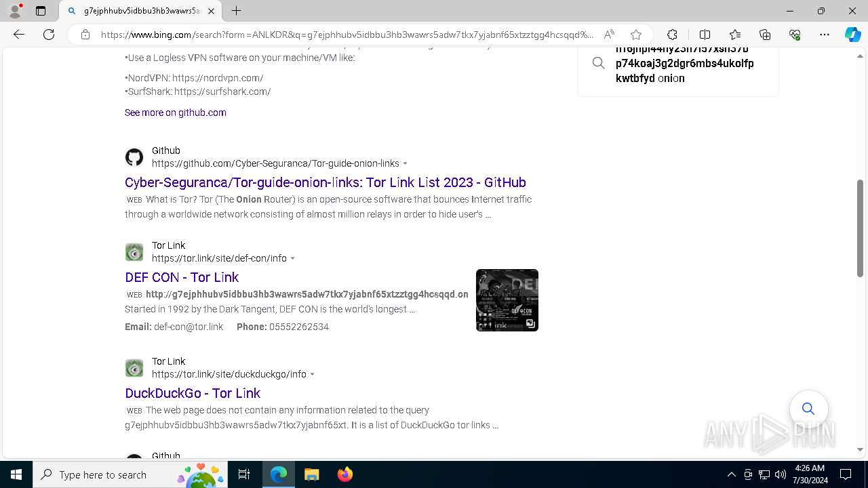Viewport: 868px width, 488px height.
Task: Open the Extensions puzzle icon
Action: [672, 35]
